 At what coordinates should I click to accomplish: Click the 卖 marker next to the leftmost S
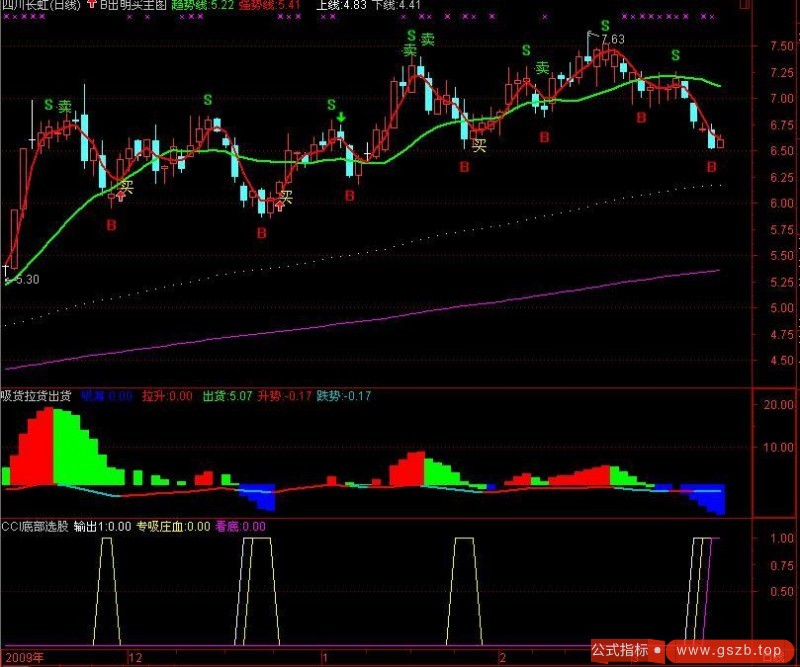(x=65, y=106)
